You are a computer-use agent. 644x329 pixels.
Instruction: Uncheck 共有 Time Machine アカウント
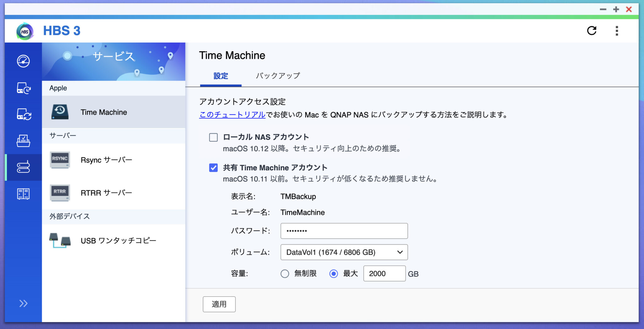pos(214,168)
